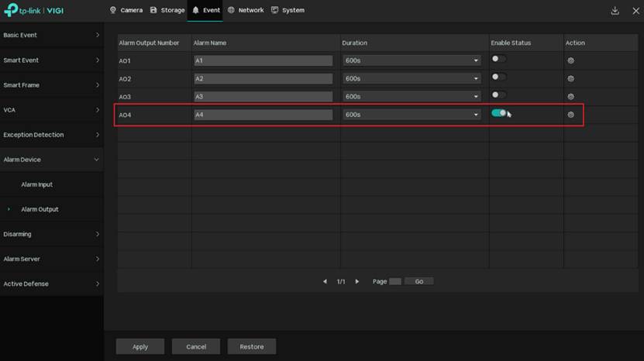
Task: Open the AO4 Duration dropdown
Action: coord(412,115)
